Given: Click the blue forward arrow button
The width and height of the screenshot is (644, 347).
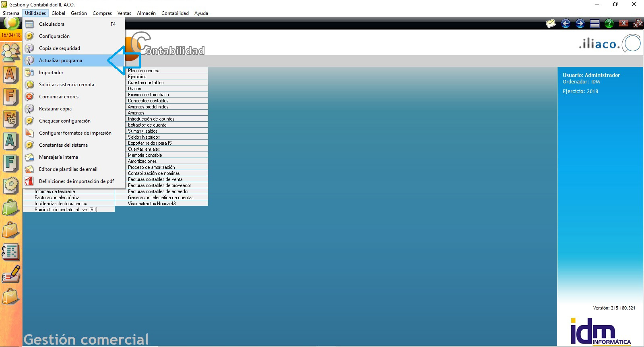Looking at the screenshot, I should 580,23.
